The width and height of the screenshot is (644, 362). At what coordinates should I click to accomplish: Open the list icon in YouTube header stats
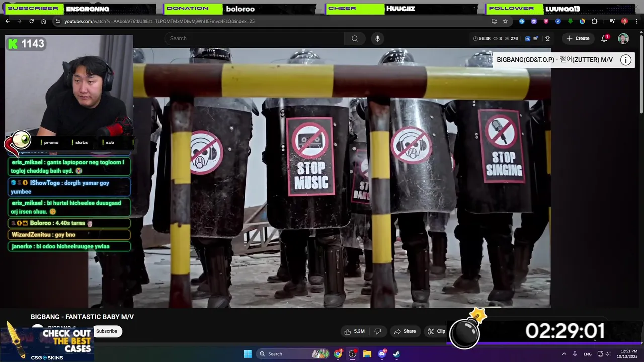coord(536,38)
